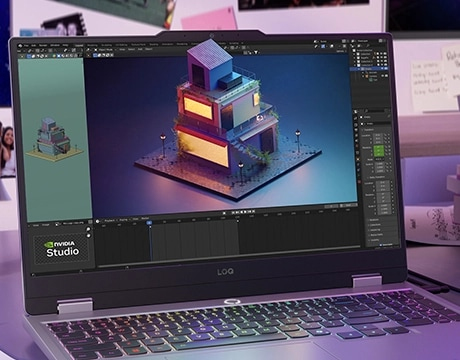Open the timeline editor type icon

pyautogui.click(x=98, y=221)
